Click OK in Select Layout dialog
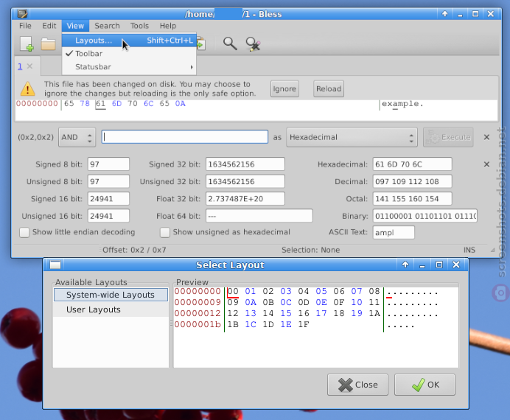Viewport: 510px width, 420px height. [425, 385]
